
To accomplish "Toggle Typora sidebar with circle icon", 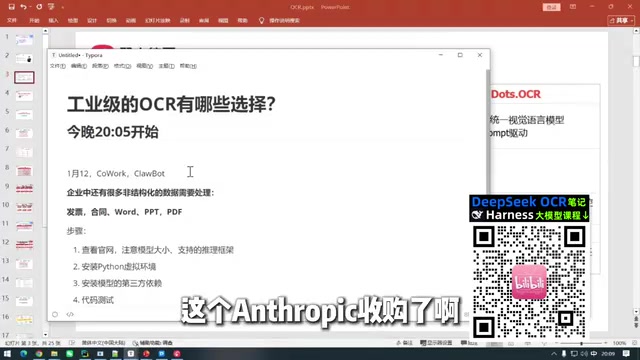I will click(x=55, y=314).
